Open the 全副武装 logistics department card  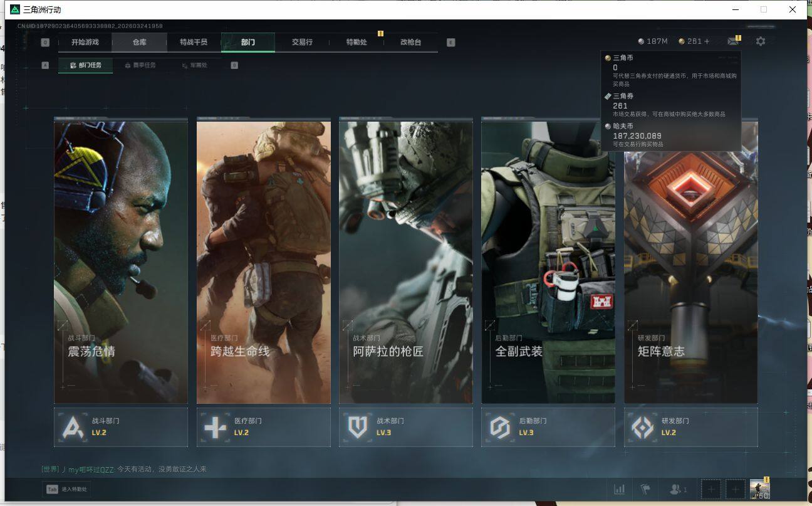(548, 262)
